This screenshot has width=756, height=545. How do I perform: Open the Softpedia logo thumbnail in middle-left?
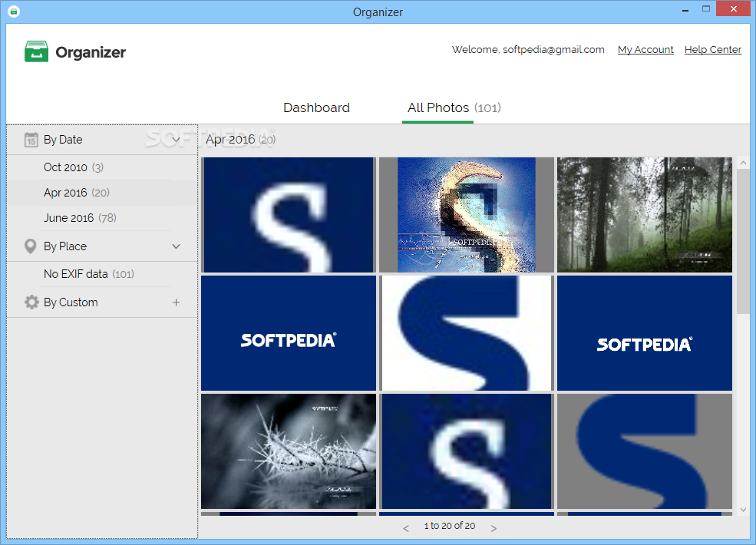coord(289,333)
